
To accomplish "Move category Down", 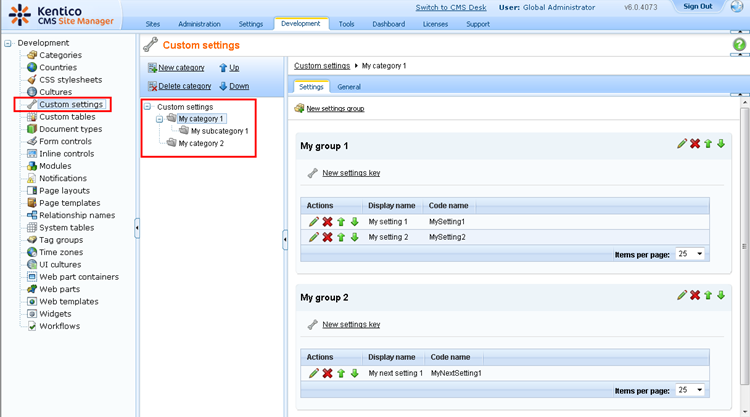I will pyautogui.click(x=239, y=86).
